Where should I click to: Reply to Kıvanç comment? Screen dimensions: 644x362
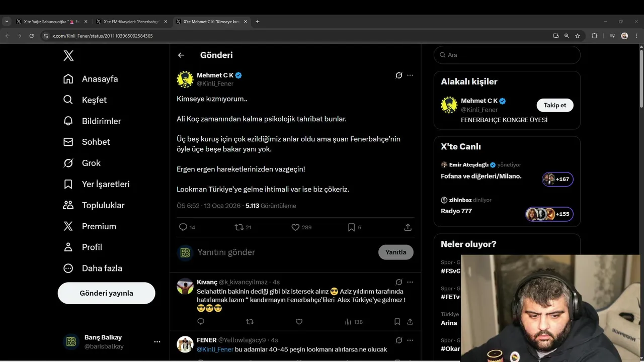coord(201,322)
